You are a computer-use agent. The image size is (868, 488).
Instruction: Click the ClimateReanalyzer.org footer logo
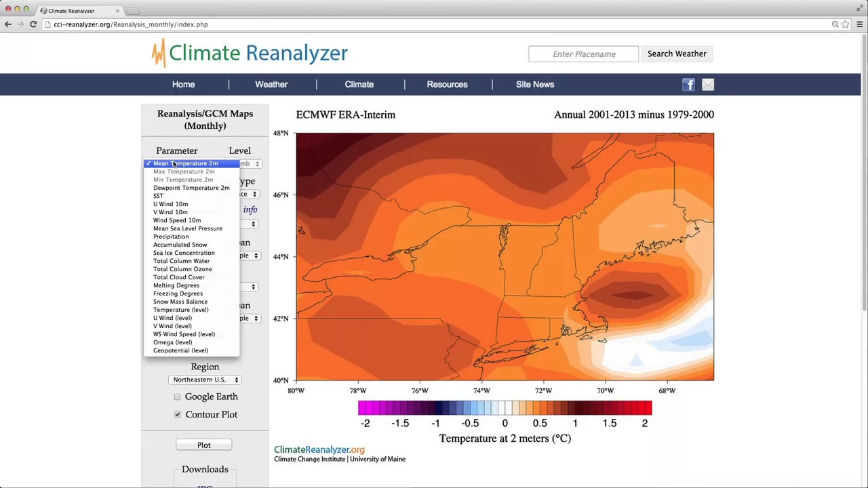pos(319,449)
